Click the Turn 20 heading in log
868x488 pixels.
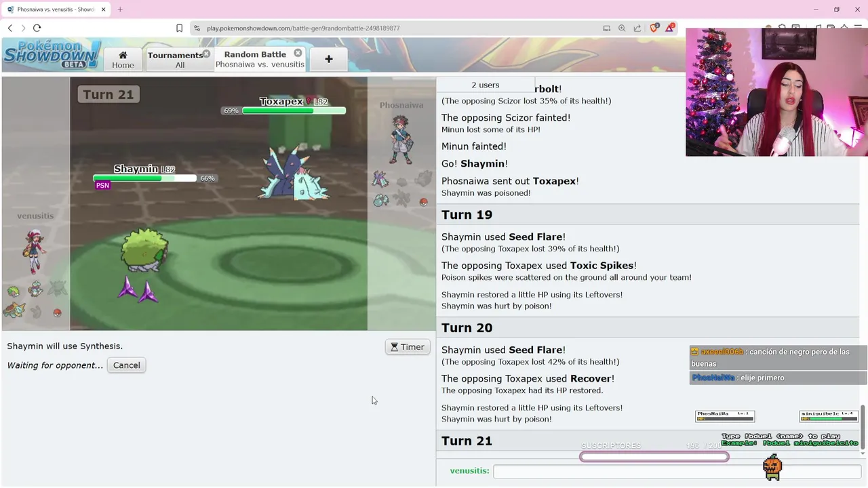[467, 328]
